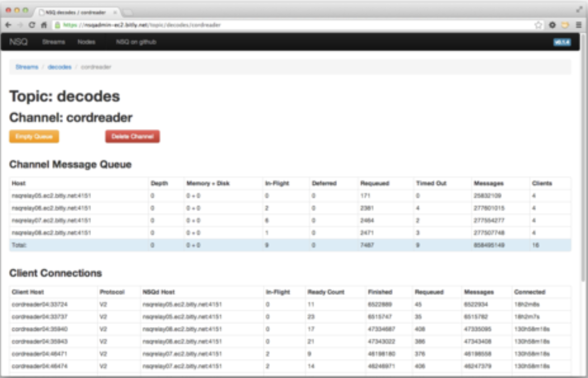The height and width of the screenshot is (378, 588).
Task: Click total Clients value 16
Action: (536, 245)
